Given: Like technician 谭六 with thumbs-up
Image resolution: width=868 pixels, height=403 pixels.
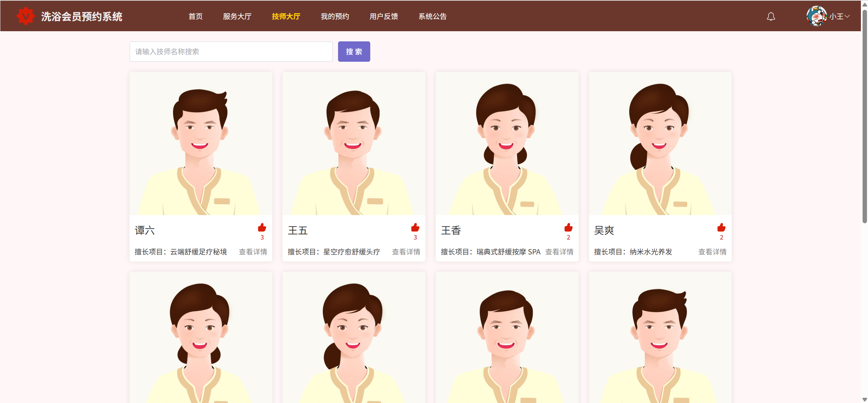Looking at the screenshot, I should pyautogui.click(x=262, y=228).
